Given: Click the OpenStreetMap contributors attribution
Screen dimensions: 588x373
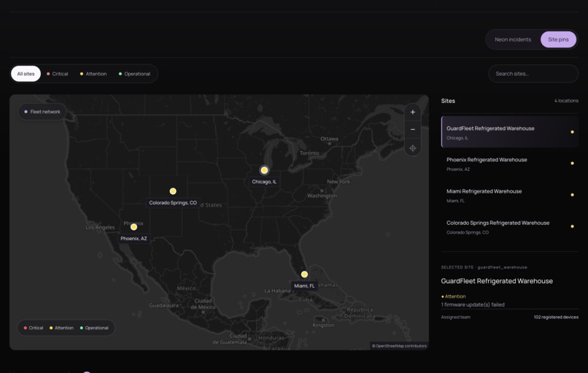Looking at the screenshot, I should [399, 346].
